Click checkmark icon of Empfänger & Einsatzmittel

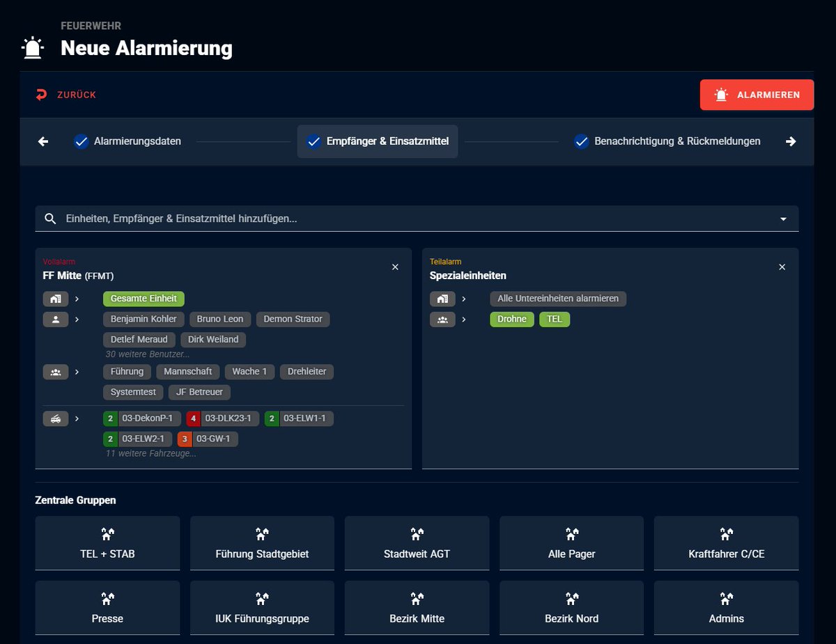point(313,141)
